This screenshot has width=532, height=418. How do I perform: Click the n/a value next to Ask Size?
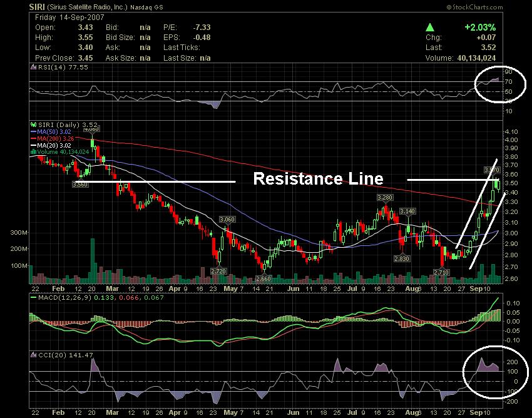point(145,58)
